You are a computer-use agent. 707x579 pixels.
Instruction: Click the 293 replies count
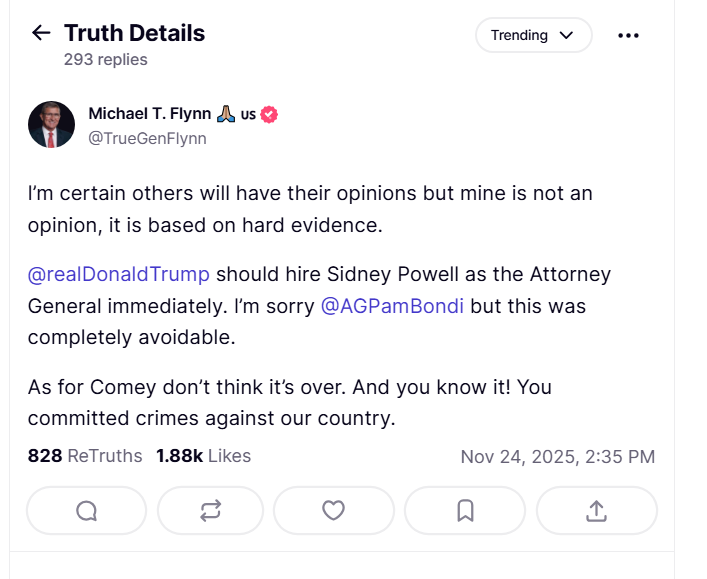click(105, 59)
